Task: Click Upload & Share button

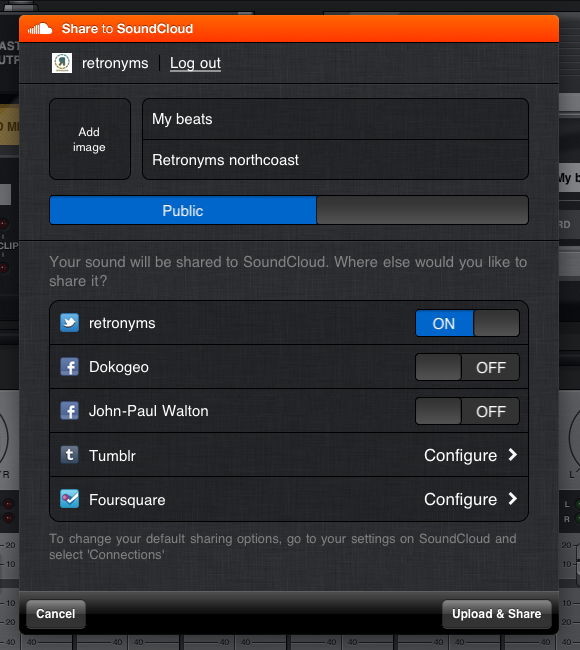Action: [x=497, y=614]
